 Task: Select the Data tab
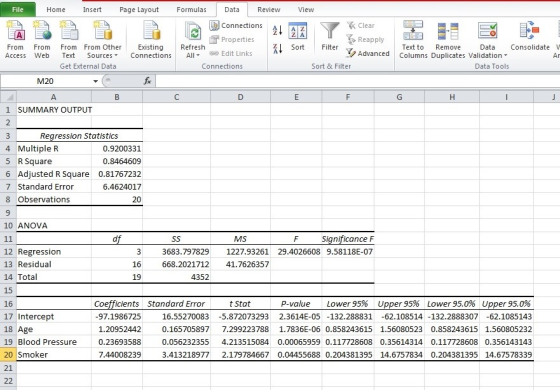tap(232, 10)
